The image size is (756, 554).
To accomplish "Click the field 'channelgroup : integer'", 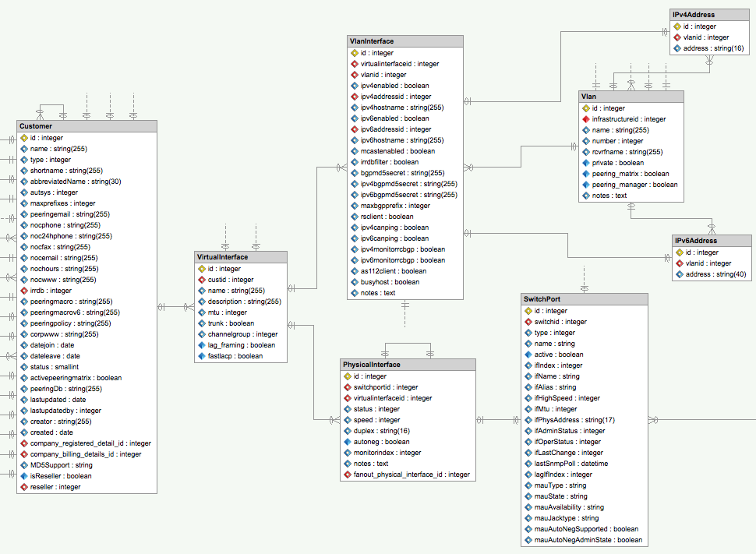I will (x=243, y=334).
